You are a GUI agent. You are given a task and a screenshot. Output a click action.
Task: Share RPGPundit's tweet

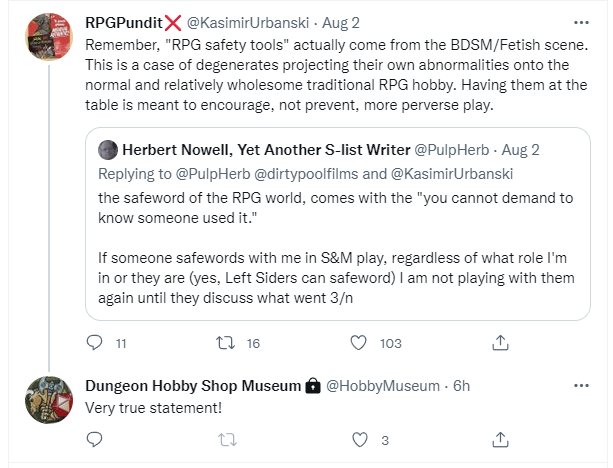(500, 343)
